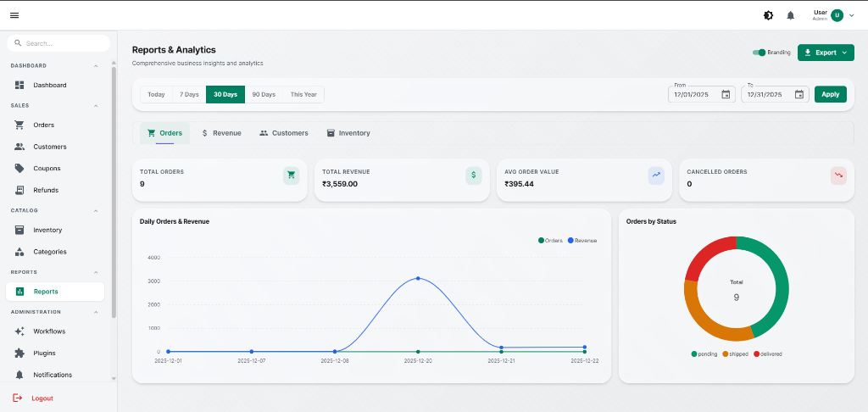Apply the selected date range

[x=831, y=94]
